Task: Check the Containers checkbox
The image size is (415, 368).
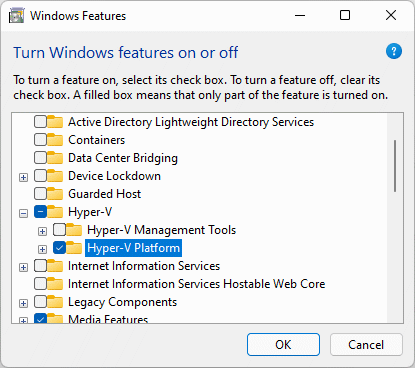Action: (x=40, y=140)
